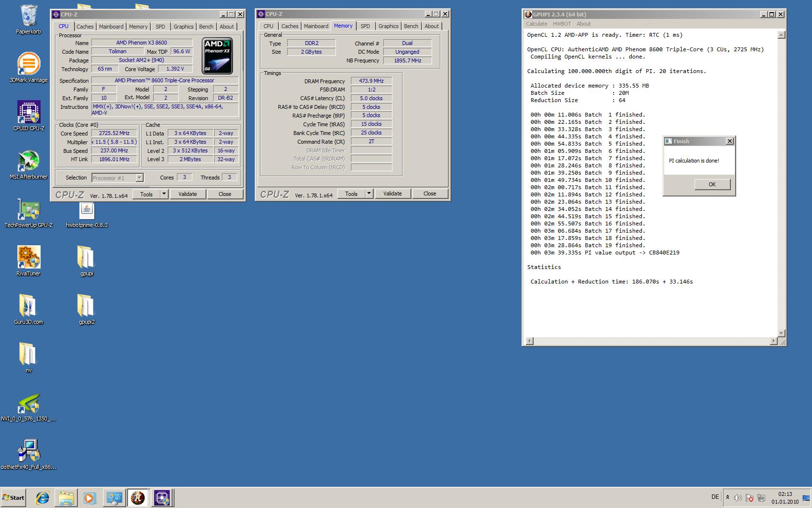Click GPUPI vertical scrollbar up arrow
Screen dimensions: 812x508
coord(782,35)
